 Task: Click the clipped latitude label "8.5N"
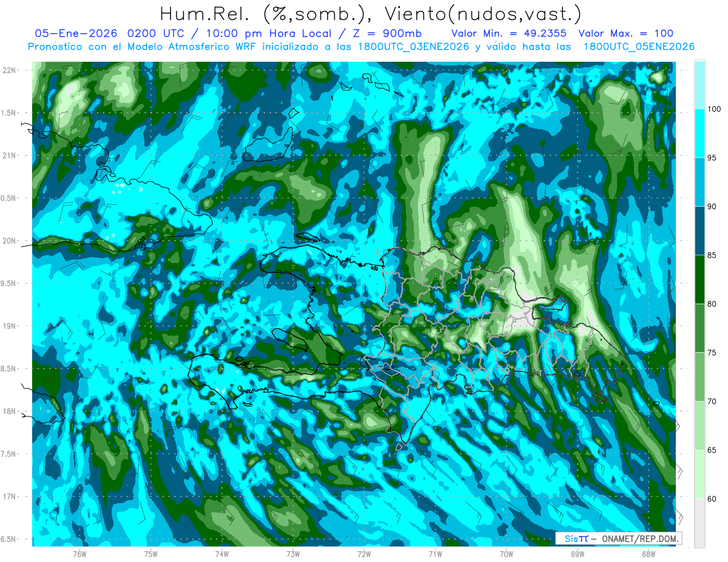[x=8, y=369]
